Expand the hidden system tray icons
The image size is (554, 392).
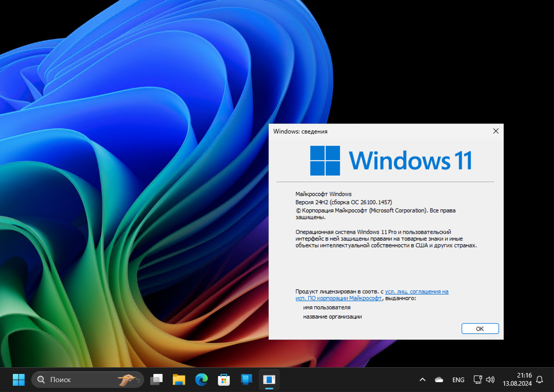coord(422,379)
